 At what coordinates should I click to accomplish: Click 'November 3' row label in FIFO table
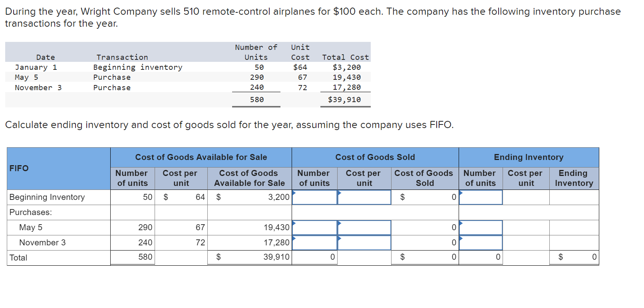click(x=42, y=243)
